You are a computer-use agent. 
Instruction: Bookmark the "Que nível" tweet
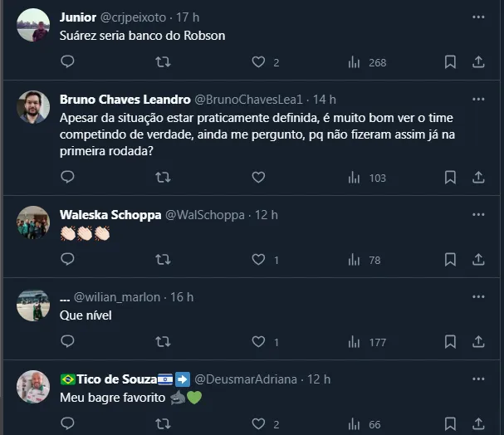pyautogui.click(x=450, y=341)
